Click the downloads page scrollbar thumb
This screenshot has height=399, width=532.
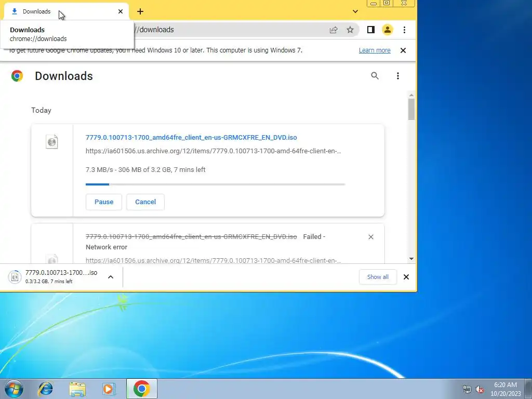(x=411, y=109)
